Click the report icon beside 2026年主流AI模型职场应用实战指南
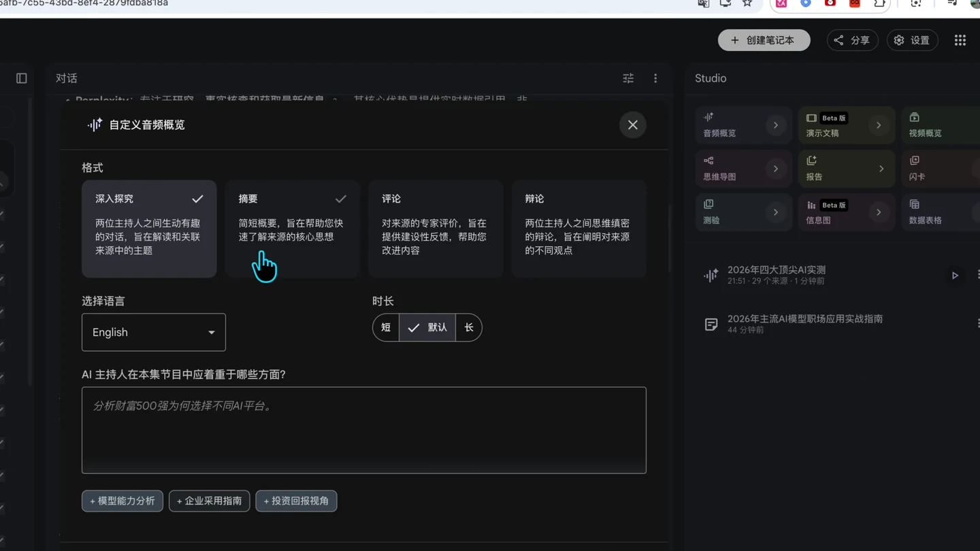Viewport: 980px width, 551px height. pyautogui.click(x=711, y=324)
